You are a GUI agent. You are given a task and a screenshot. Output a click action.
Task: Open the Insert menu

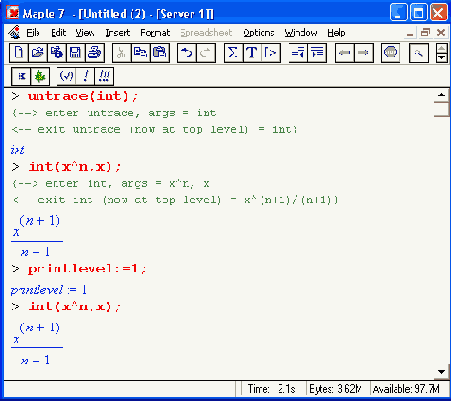tap(118, 33)
